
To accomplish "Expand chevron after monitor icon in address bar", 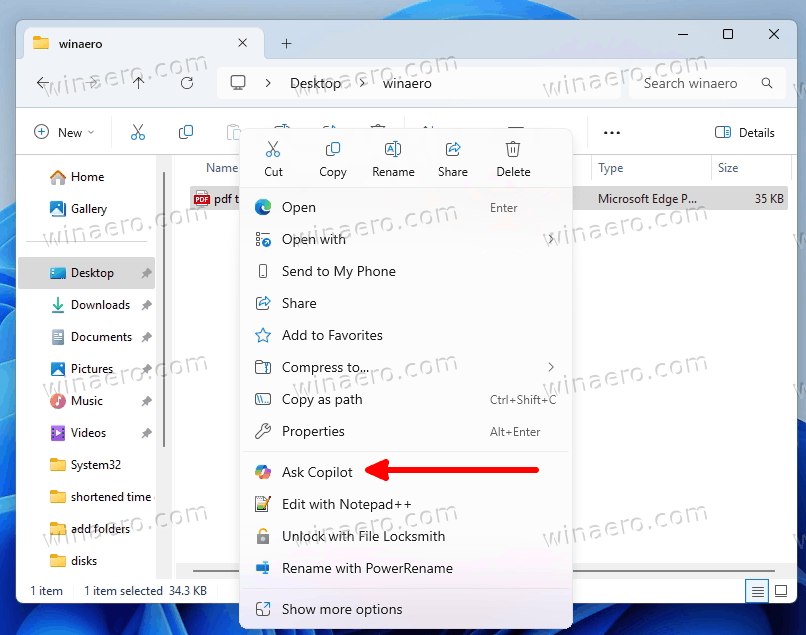I will (268, 83).
